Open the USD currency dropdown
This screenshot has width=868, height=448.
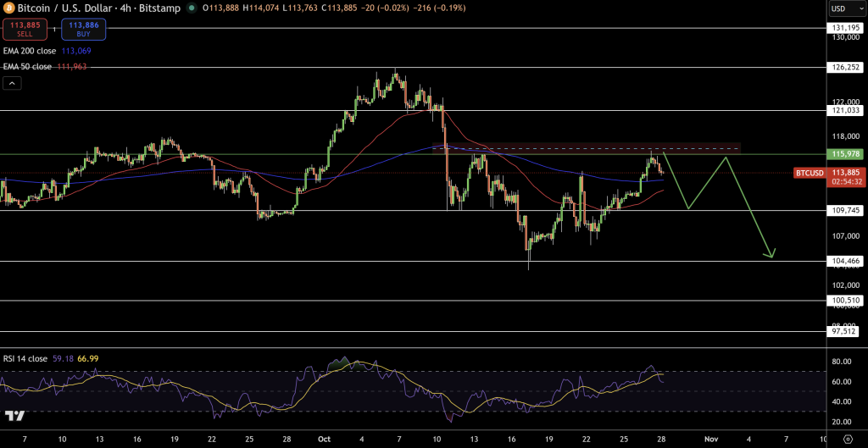[x=842, y=8]
